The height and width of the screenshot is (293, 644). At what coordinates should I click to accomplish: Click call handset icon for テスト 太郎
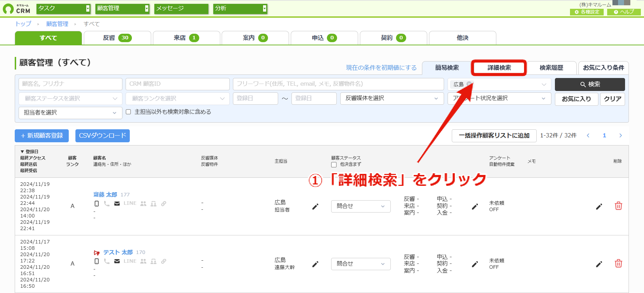107,261
